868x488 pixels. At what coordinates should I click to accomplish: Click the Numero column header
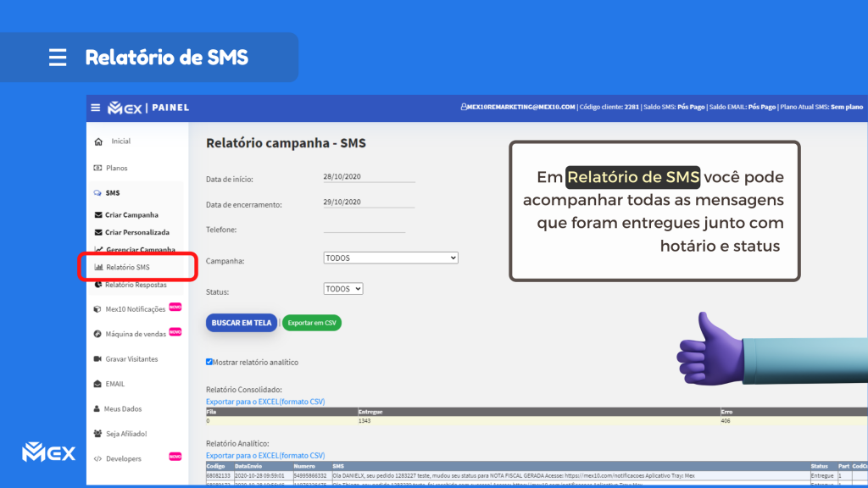click(304, 467)
